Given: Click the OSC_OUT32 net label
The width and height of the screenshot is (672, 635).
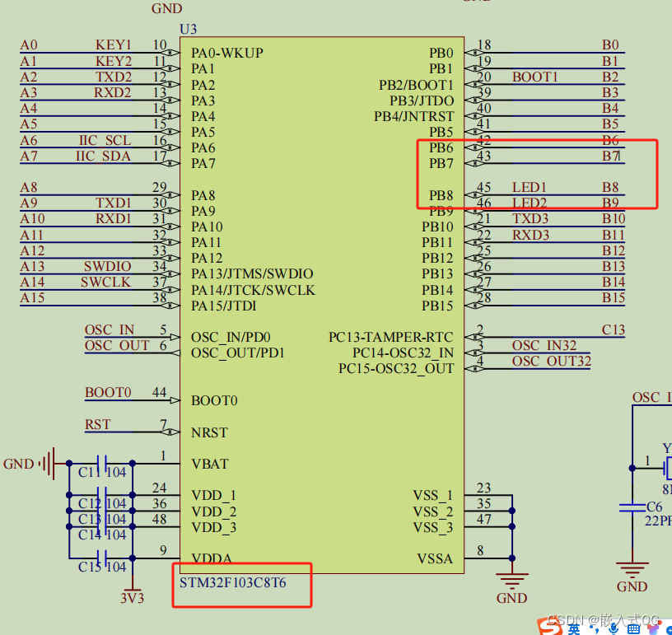Looking at the screenshot, I should [551, 362].
